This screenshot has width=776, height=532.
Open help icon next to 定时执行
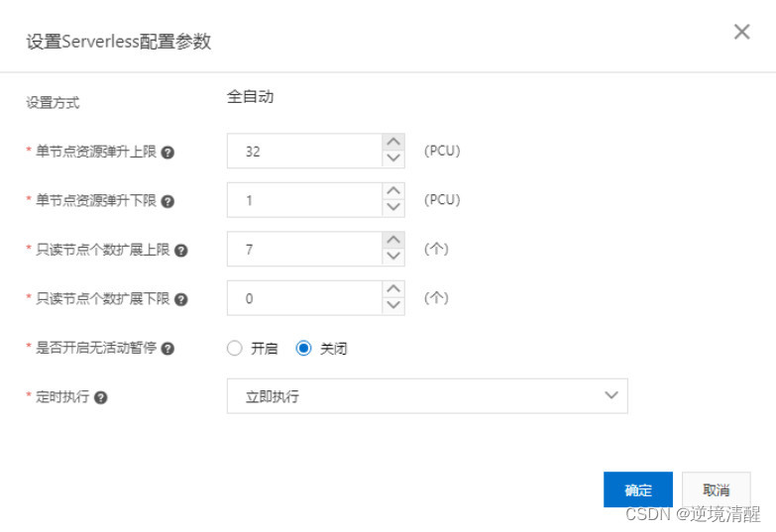100,397
